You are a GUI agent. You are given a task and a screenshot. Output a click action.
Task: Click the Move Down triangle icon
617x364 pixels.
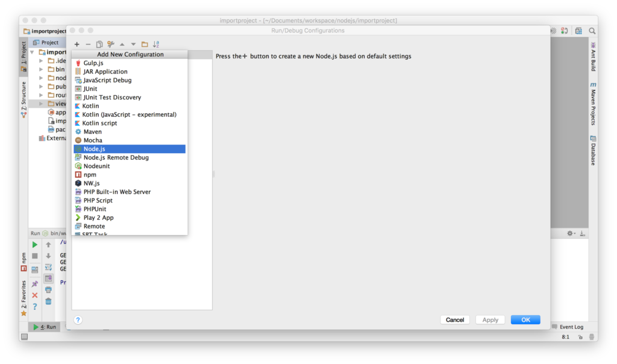click(133, 45)
